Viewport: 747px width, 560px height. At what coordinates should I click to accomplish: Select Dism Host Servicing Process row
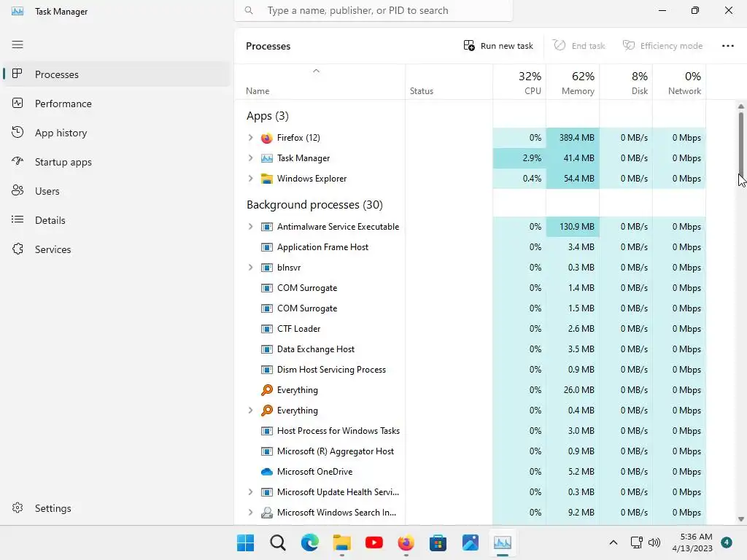coord(471,370)
